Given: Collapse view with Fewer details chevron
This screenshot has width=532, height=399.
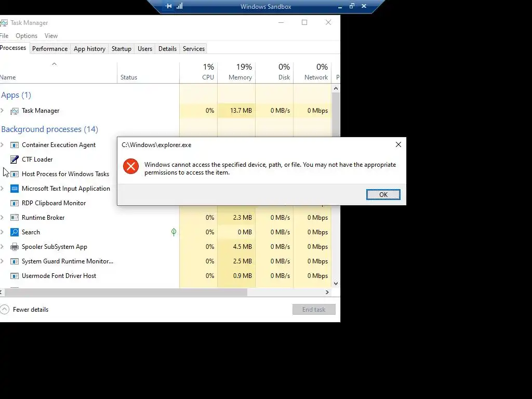Looking at the screenshot, I should pyautogui.click(x=4, y=310).
